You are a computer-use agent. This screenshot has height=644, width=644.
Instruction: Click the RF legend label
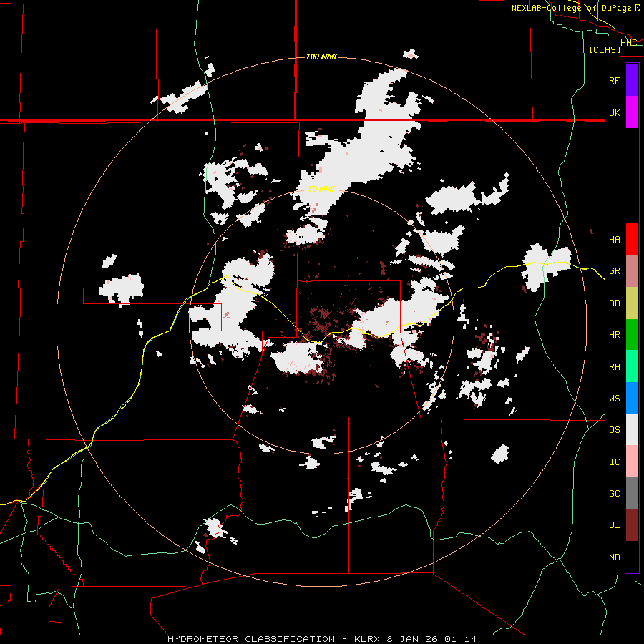pyautogui.click(x=614, y=80)
